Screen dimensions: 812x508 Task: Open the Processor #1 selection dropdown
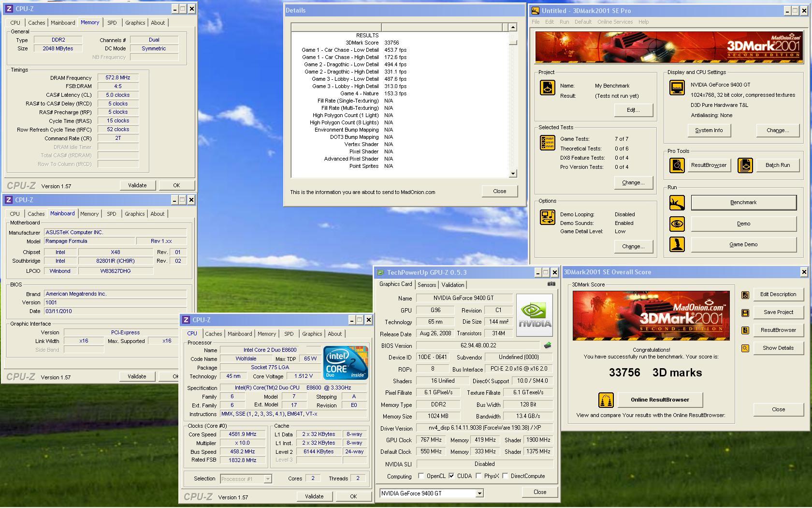(x=268, y=479)
